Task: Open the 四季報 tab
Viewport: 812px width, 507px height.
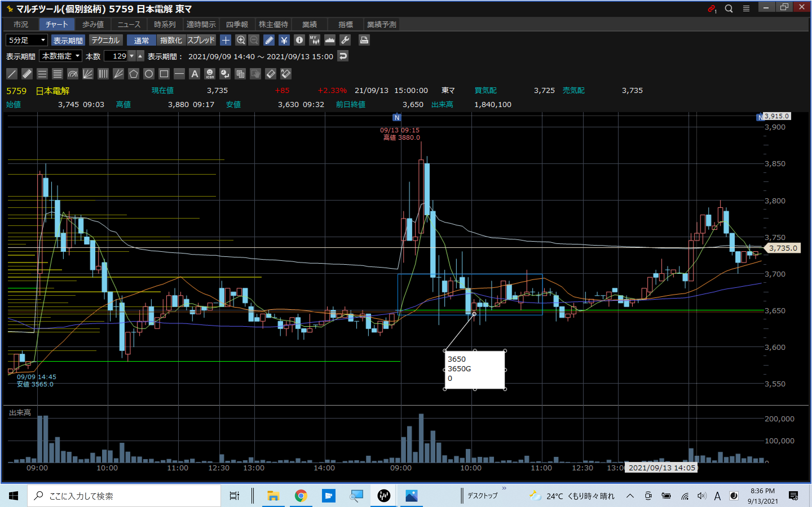Action: [x=237, y=25]
